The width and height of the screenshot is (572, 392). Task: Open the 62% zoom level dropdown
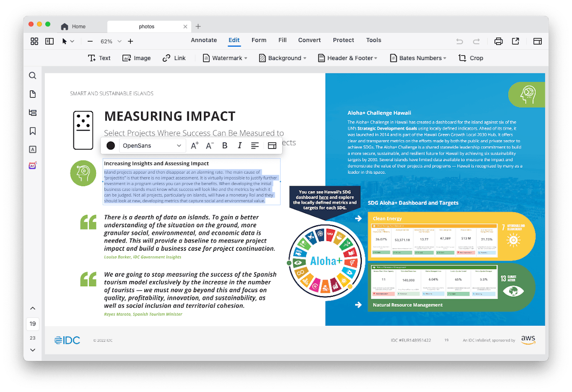(x=111, y=41)
